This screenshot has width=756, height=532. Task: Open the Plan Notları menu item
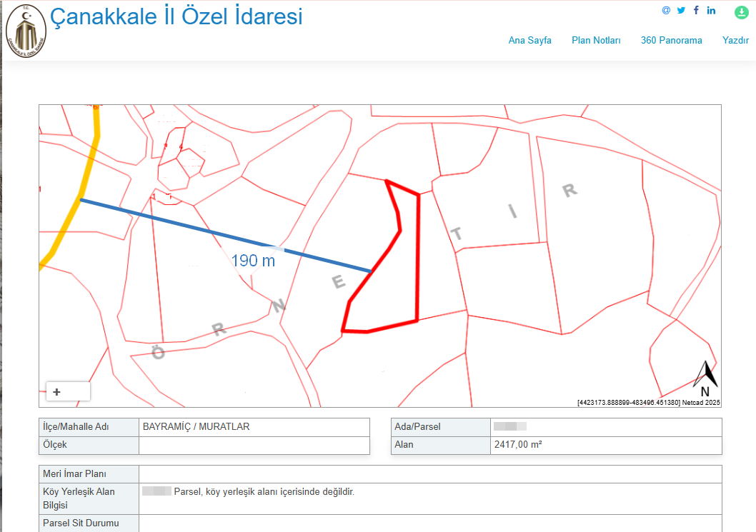[x=596, y=41]
